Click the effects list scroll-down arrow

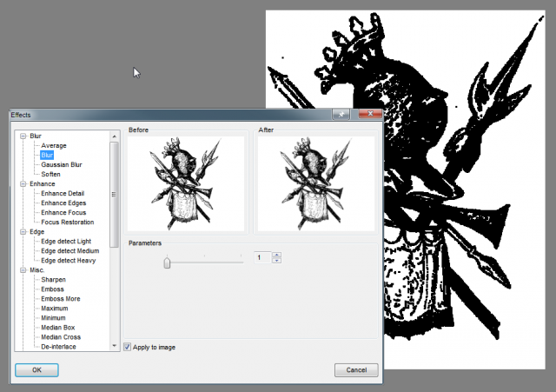tap(114, 346)
